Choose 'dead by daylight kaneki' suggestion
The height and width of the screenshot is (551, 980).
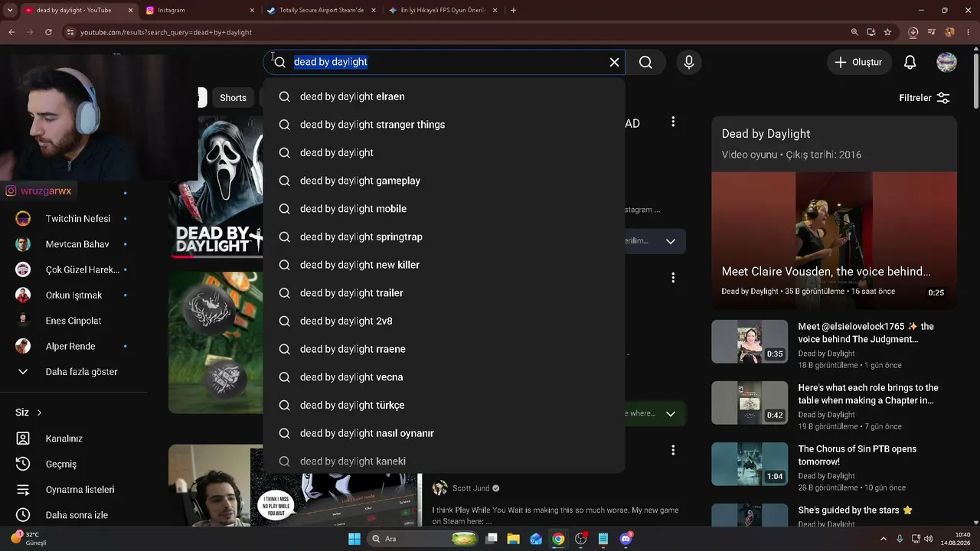[444, 461]
